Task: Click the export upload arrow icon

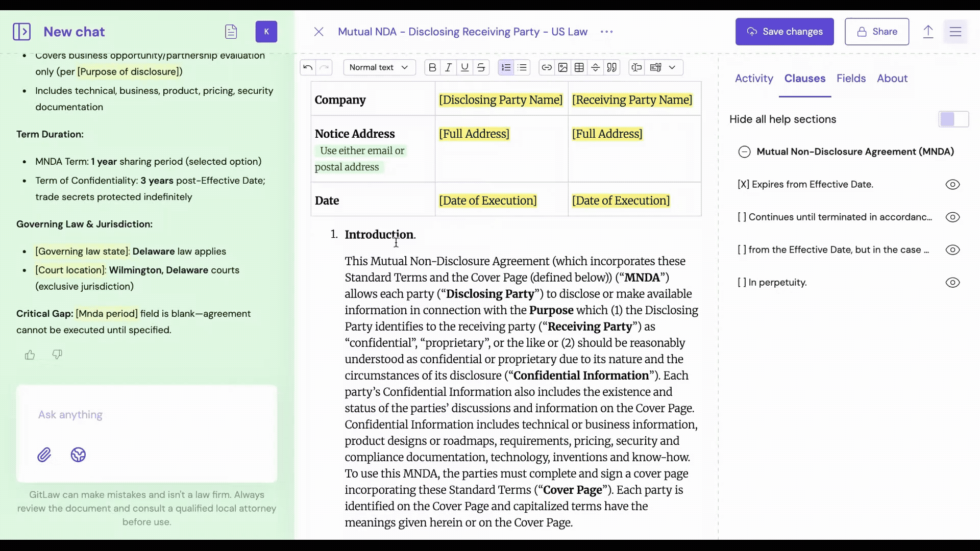Action: (928, 32)
